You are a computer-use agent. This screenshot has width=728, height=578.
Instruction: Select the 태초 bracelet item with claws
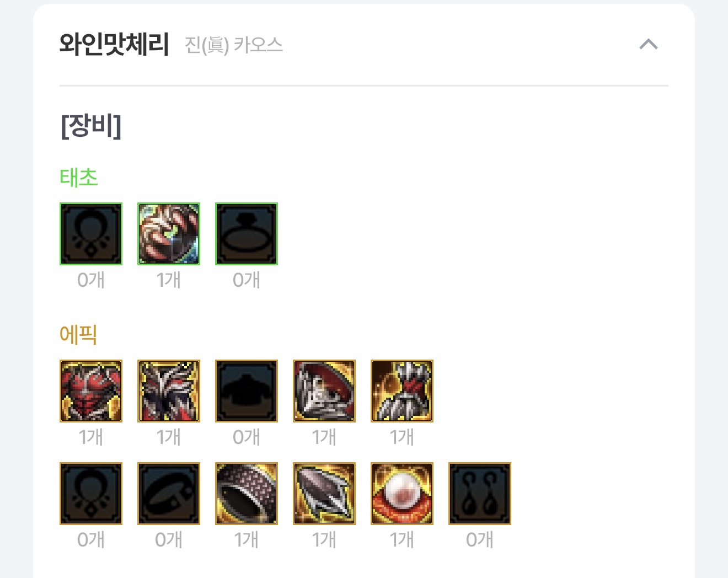(x=169, y=234)
